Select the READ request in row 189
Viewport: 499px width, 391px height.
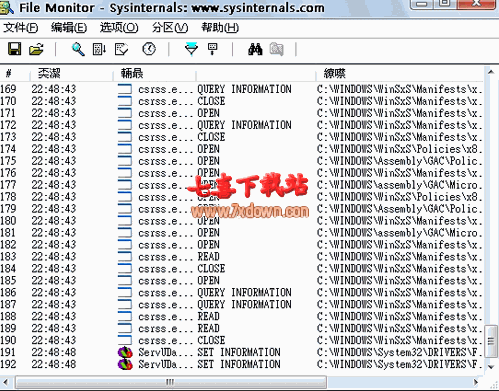coord(208,328)
